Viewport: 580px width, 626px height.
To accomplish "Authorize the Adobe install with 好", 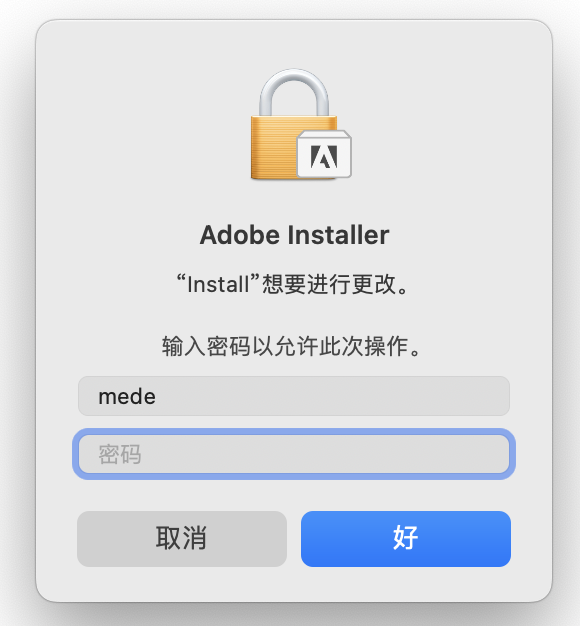I will pyautogui.click(x=406, y=539).
